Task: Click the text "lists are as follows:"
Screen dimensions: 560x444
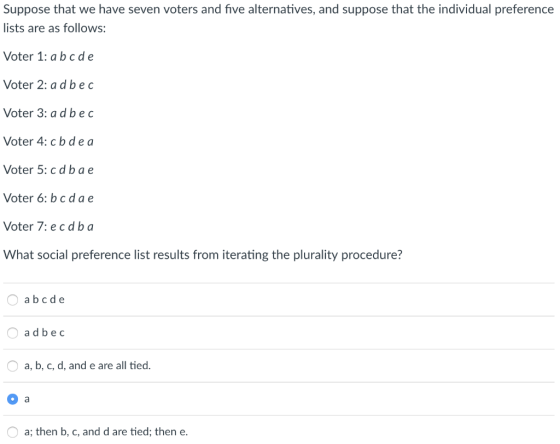Action: coord(55,28)
